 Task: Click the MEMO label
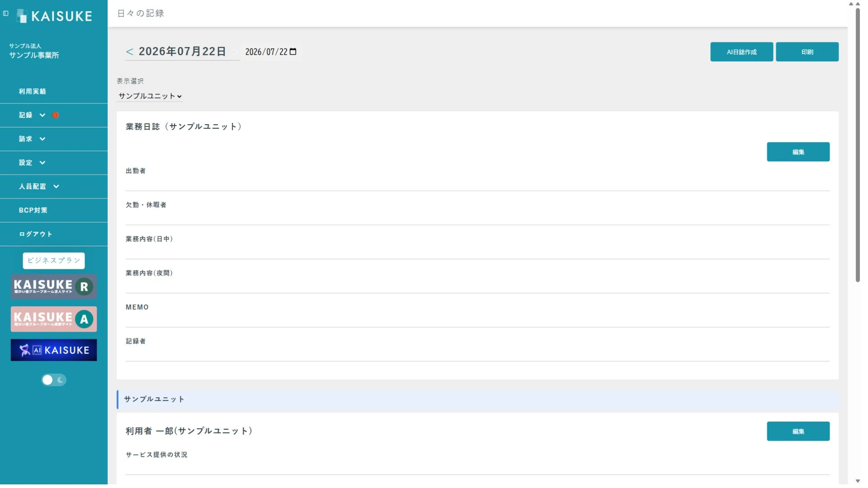point(137,307)
